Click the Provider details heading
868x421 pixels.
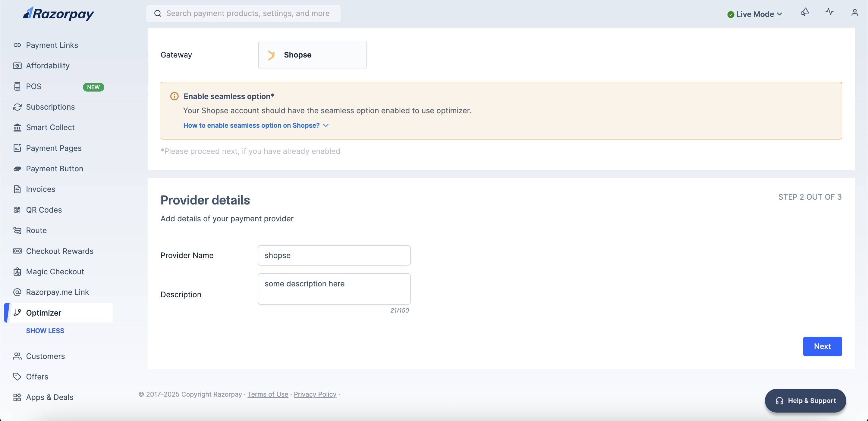click(x=205, y=200)
